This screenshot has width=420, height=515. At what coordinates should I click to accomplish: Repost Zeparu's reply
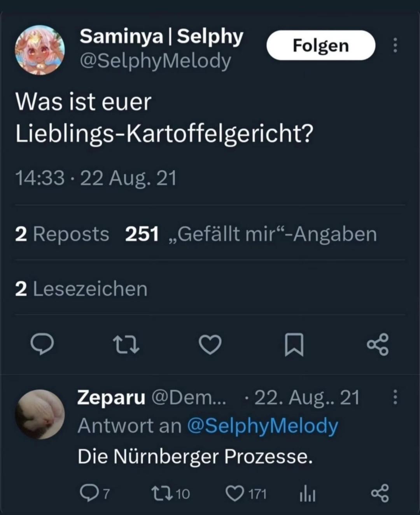click(x=161, y=494)
